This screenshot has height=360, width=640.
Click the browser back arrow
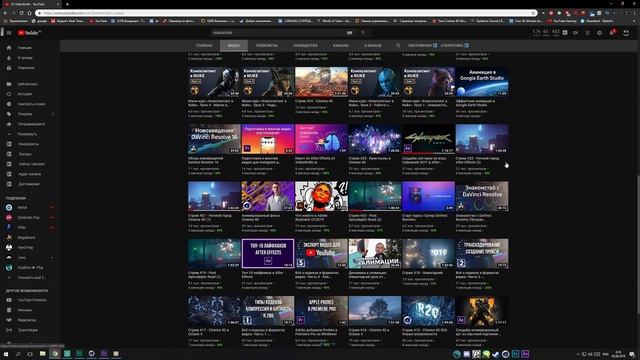click(x=5, y=13)
